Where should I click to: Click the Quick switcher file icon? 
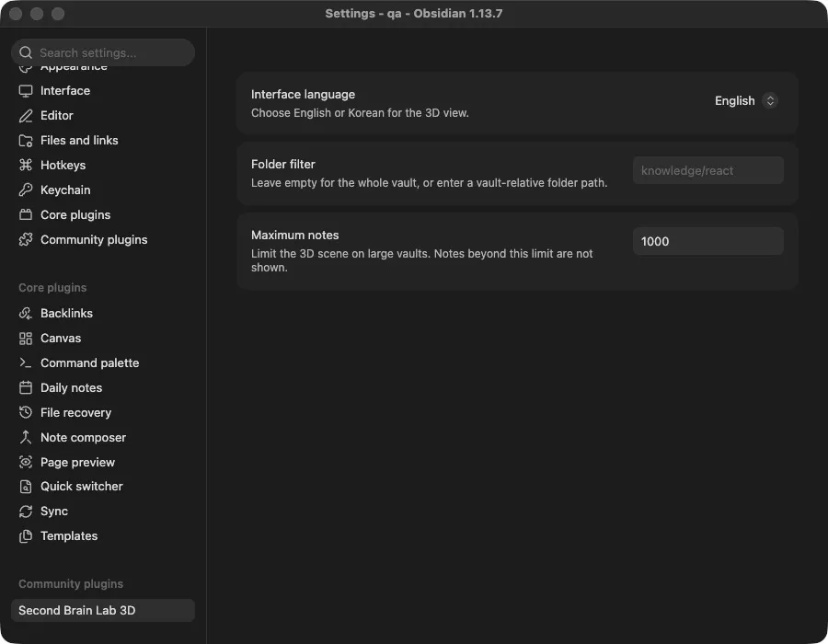click(26, 487)
